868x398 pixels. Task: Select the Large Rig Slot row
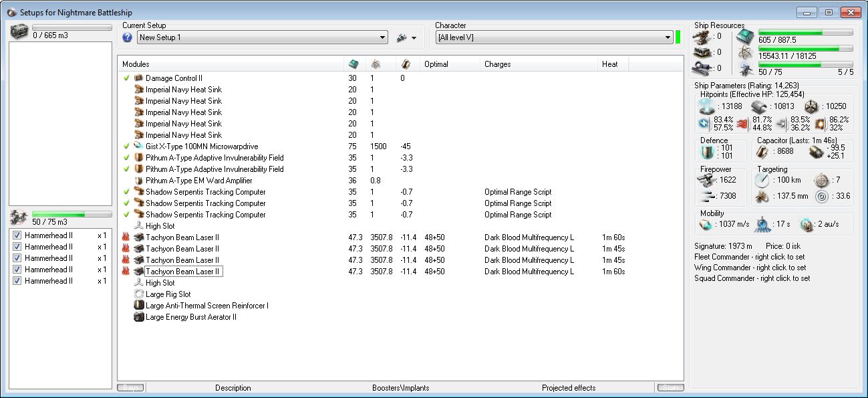click(x=400, y=294)
